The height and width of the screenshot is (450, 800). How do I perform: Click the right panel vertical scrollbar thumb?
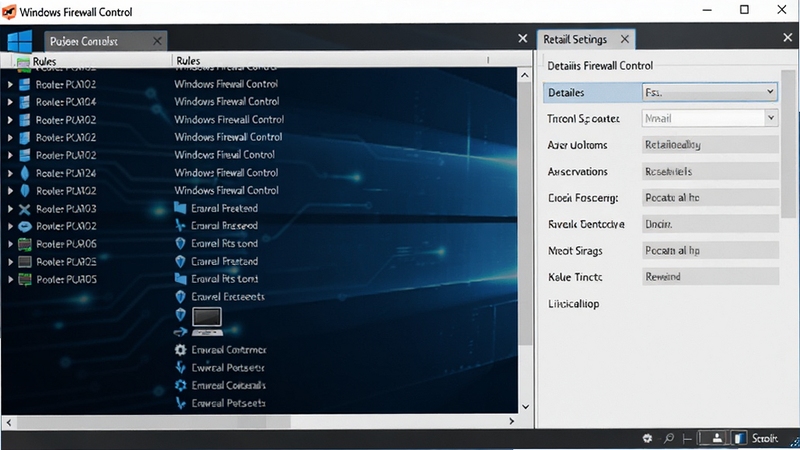[788, 144]
